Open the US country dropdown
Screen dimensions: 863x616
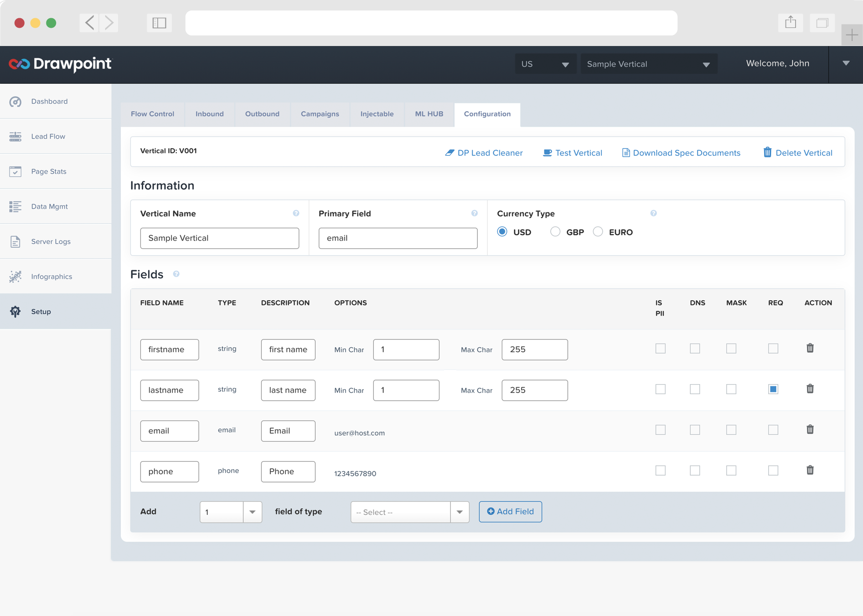545,64
